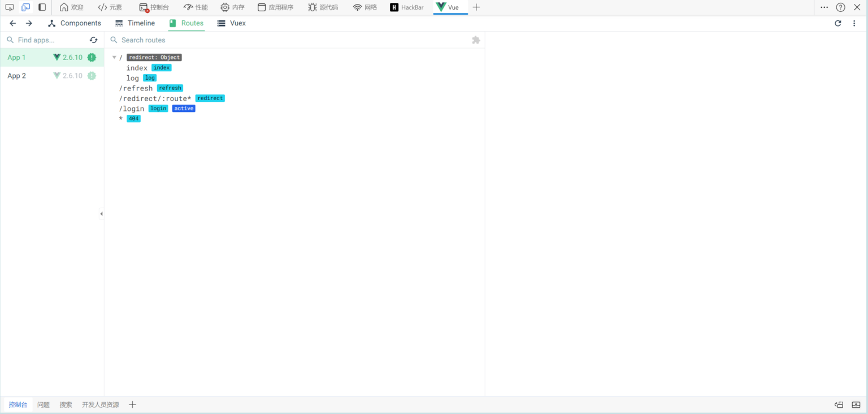868x414 pixels.
Task: Collapse the root route tree arrow
Action: pos(114,58)
